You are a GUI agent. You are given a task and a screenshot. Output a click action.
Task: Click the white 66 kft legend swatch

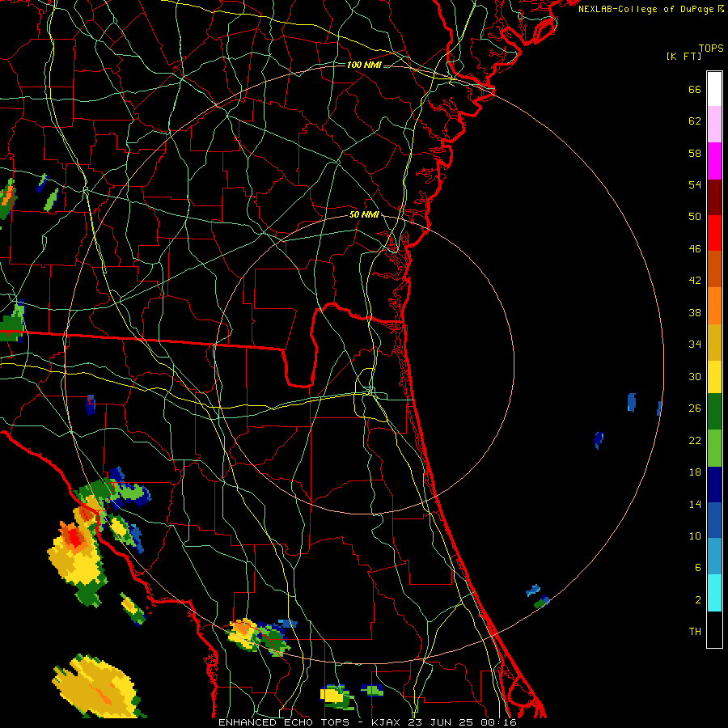pyautogui.click(x=714, y=89)
